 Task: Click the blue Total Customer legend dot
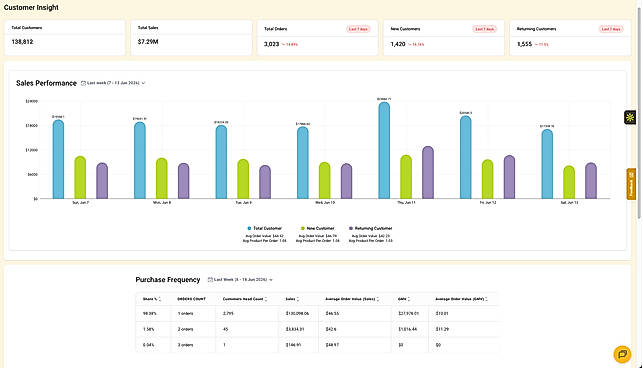pyautogui.click(x=249, y=228)
